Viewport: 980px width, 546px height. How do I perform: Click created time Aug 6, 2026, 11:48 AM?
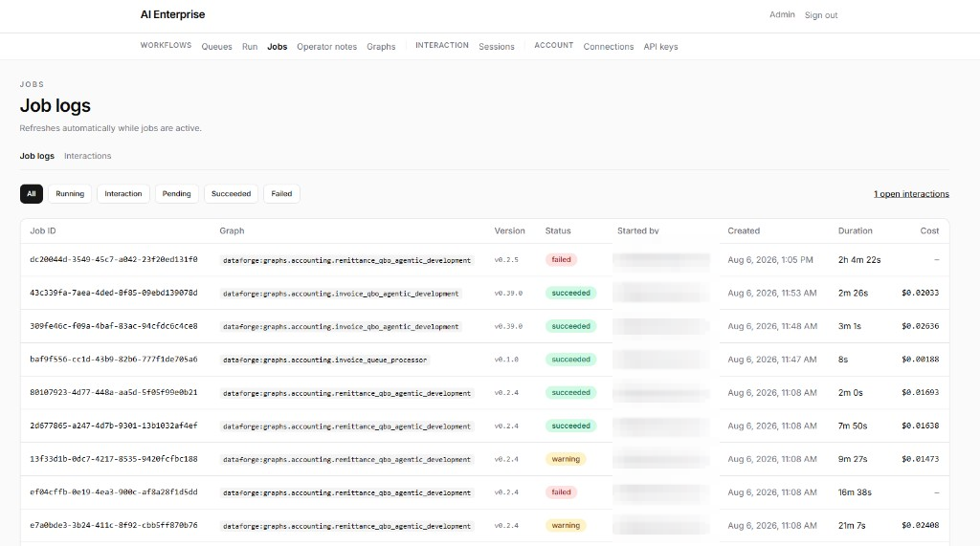pos(772,326)
